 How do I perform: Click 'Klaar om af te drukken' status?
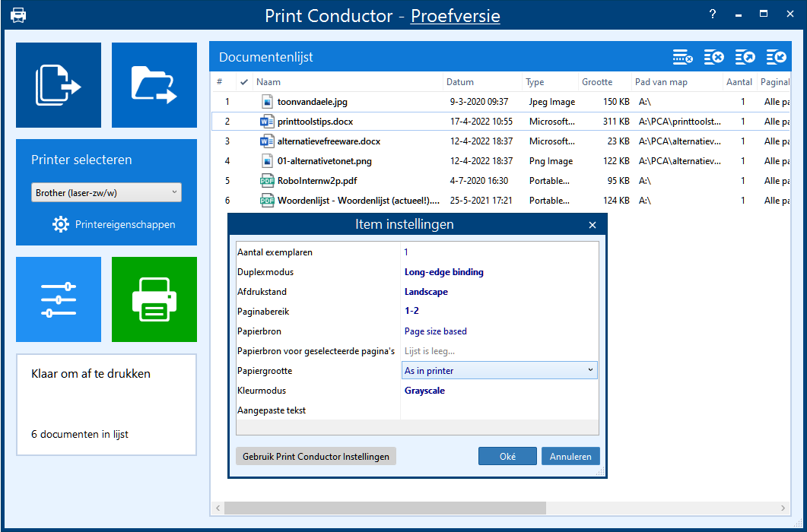pos(91,373)
